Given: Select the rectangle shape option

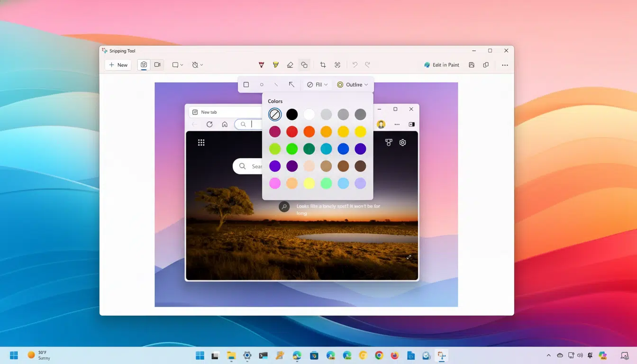Looking at the screenshot, I should coord(246,85).
